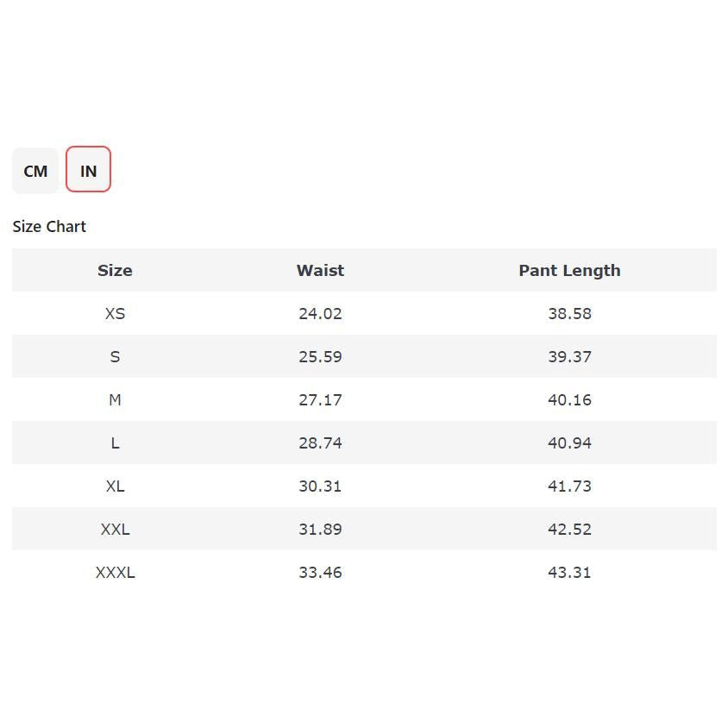Click the 43.31 pant length value
The image size is (728, 728).
[x=569, y=573]
